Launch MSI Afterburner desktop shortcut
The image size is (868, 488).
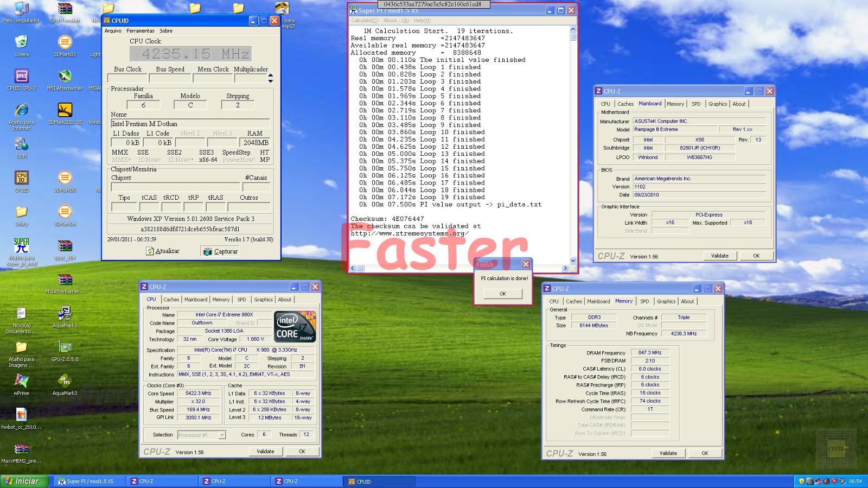pos(65,80)
